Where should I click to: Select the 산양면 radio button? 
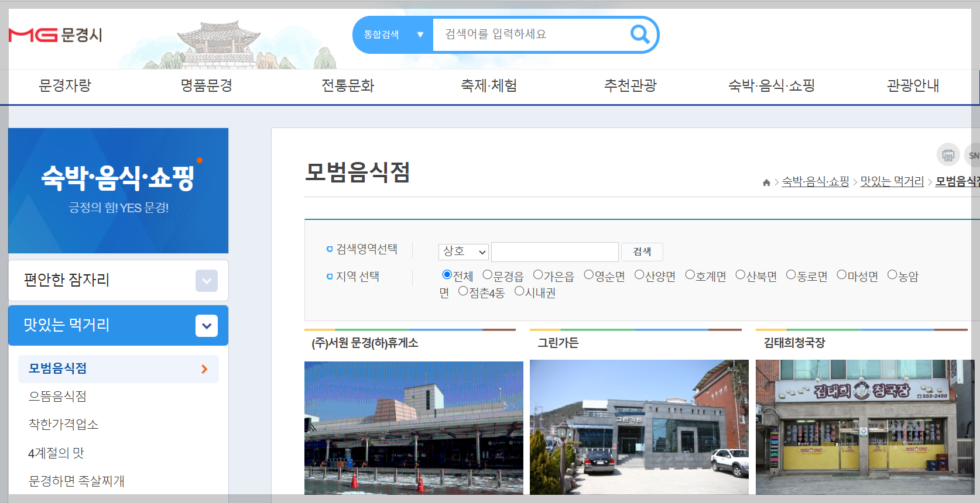(639, 275)
